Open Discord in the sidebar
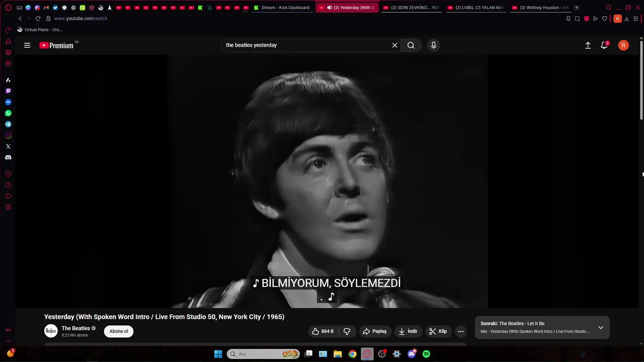 [8, 157]
